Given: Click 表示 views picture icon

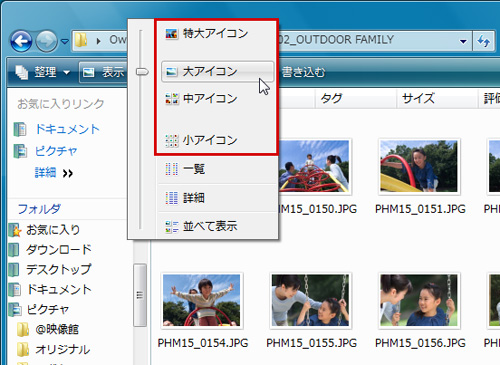Looking at the screenshot, I should 89,72.
